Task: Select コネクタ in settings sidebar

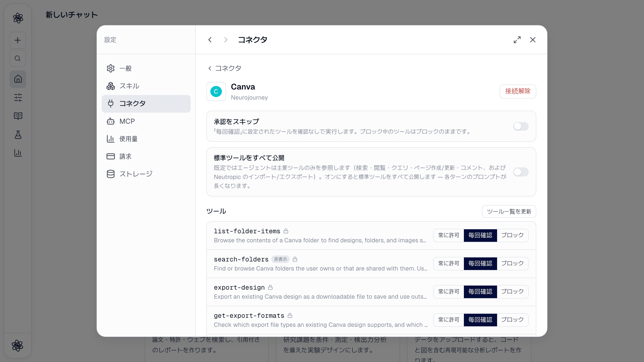Action: click(146, 104)
